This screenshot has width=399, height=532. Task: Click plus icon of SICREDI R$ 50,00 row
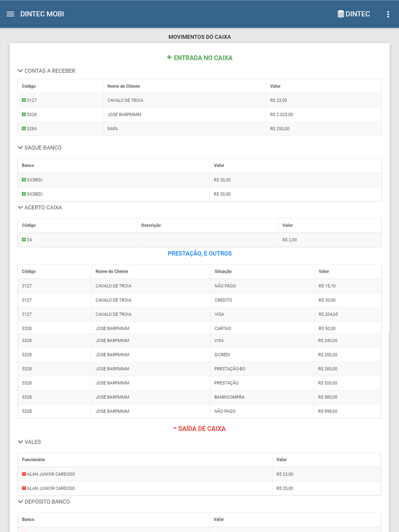[24, 194]
